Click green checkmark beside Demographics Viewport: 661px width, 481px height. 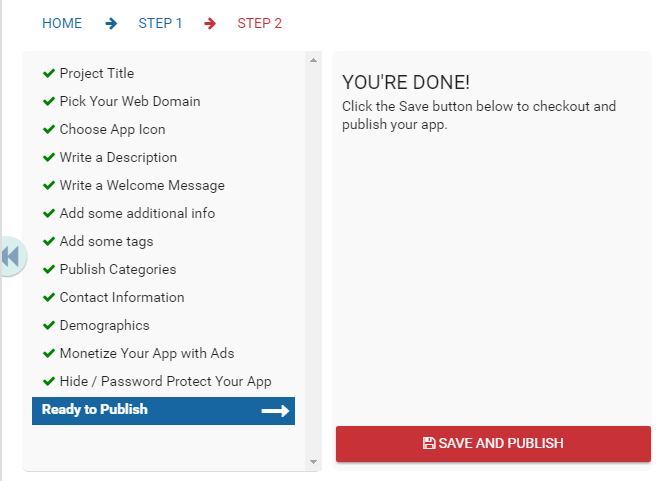pyautogui.click(x=49, y=325)
